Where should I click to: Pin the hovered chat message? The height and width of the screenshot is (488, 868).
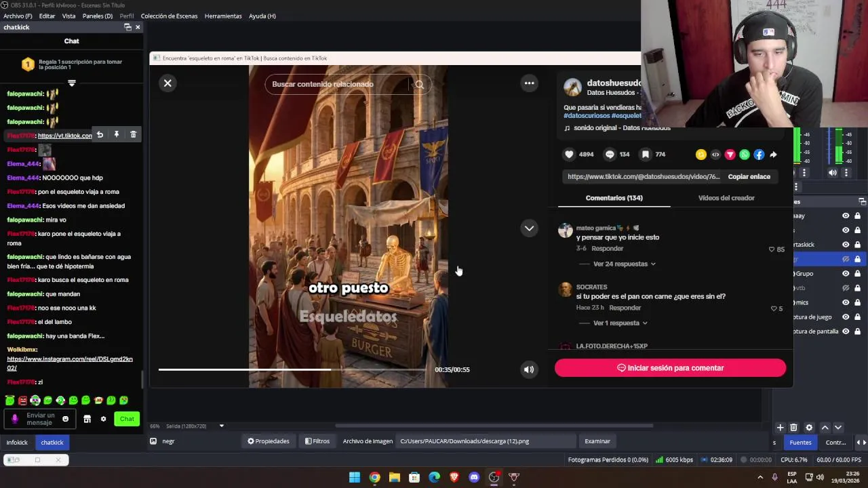click(x=117, y=135)
